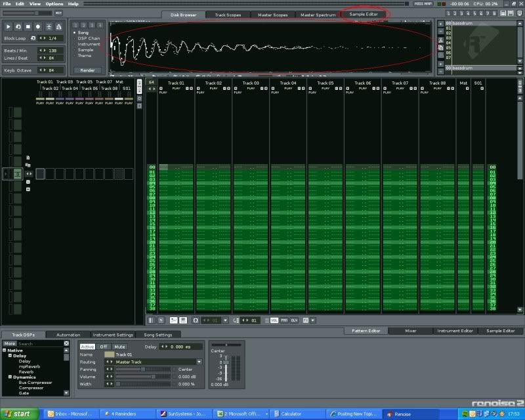Click the edit step icon

[x=236, y=320]
